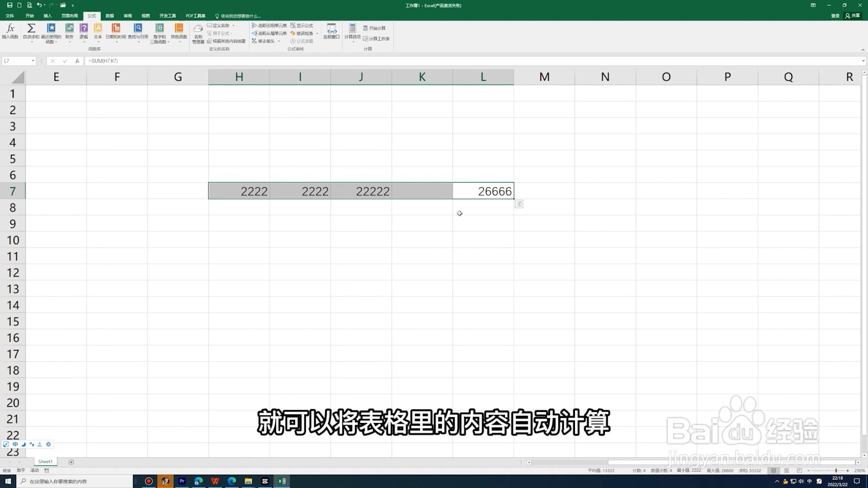868x488 pixels.
Task: Click the formula bar with =SUM(H7:K7)
Action: pyautogui.click(x=472, y=61)
